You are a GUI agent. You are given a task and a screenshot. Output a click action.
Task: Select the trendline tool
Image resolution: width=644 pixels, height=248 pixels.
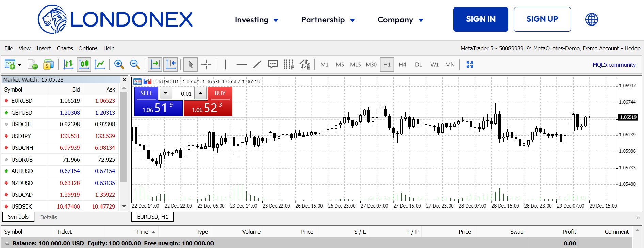(257, 64)
